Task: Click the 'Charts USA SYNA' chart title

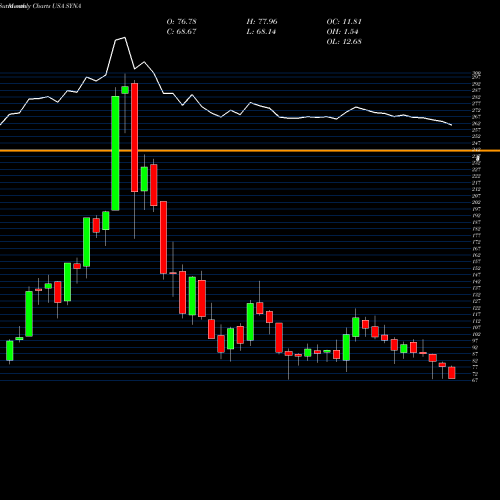Action: [57, 6]
